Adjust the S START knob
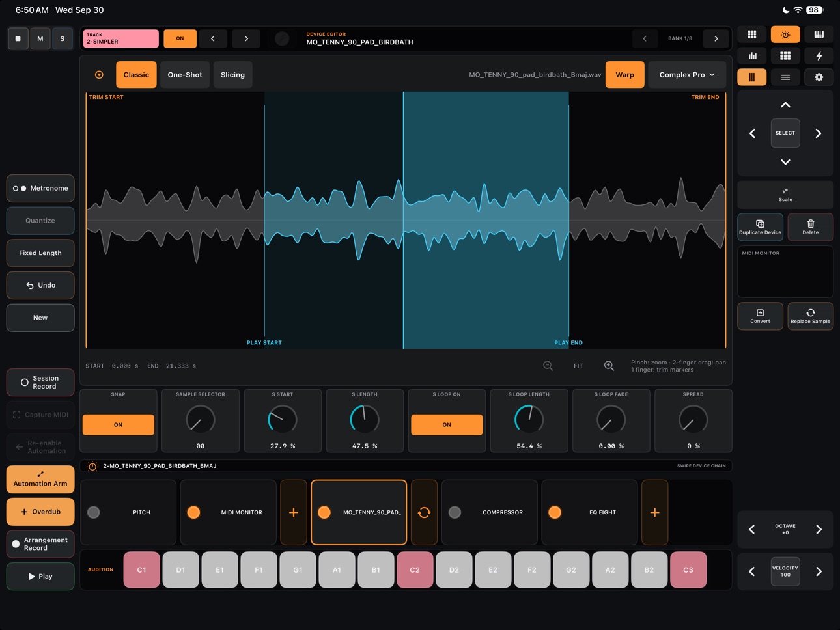Viewport: 840px width, 630px height. point(283,420)
